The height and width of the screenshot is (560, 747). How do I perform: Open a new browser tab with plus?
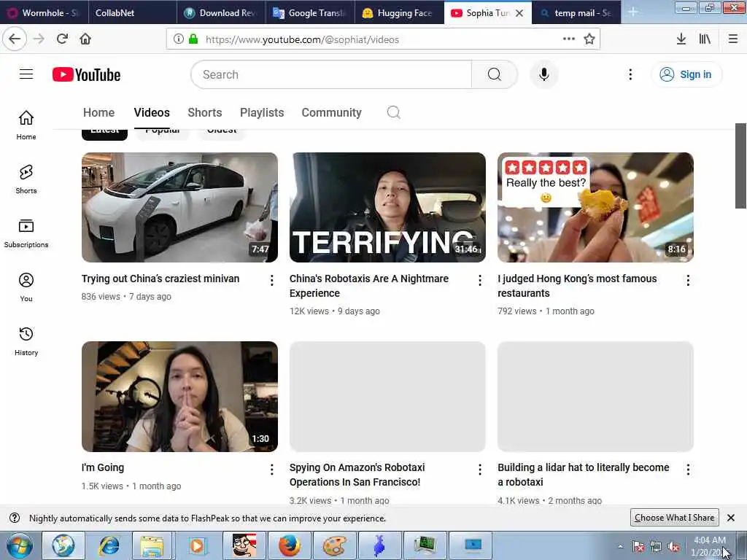pos(633,12)
